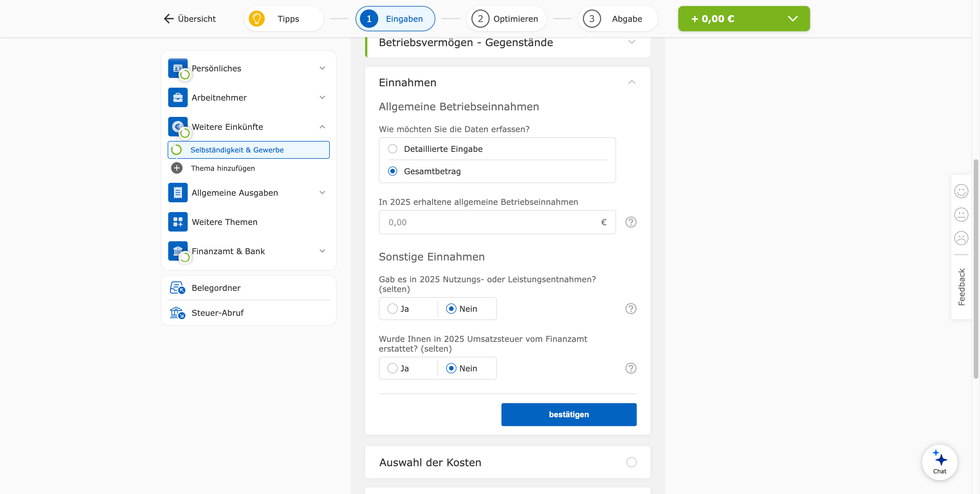Screen dimensions: 980x494
Task: Open the AI Chat assistant icon
Action: pyautogui.click(x=939, y=462)
